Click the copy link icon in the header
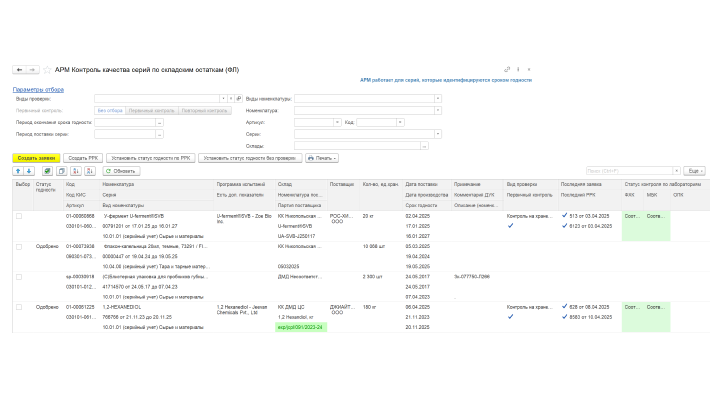Image resolution: width=720 pixels, height=400 pixels. tap(507, 69)
